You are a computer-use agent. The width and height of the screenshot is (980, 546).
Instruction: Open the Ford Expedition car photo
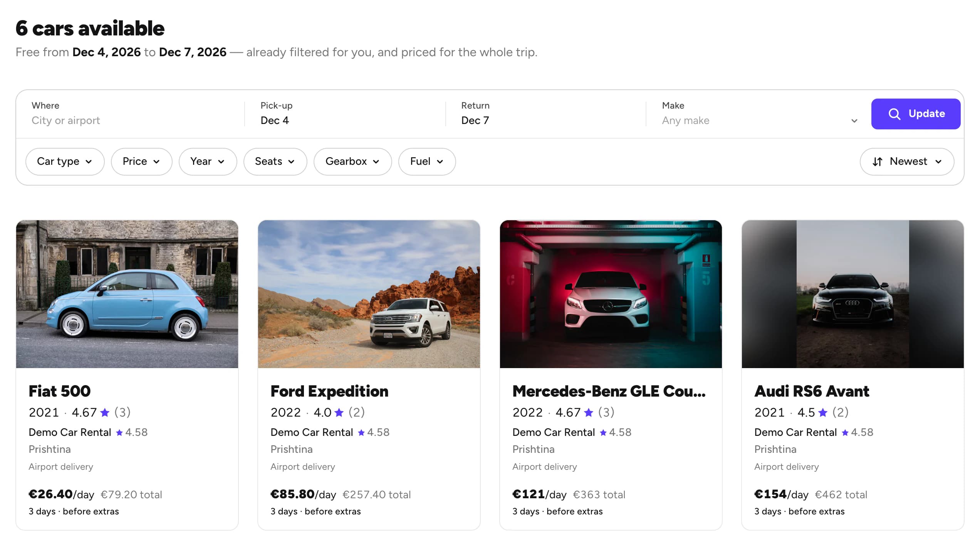tap(369, 294)
